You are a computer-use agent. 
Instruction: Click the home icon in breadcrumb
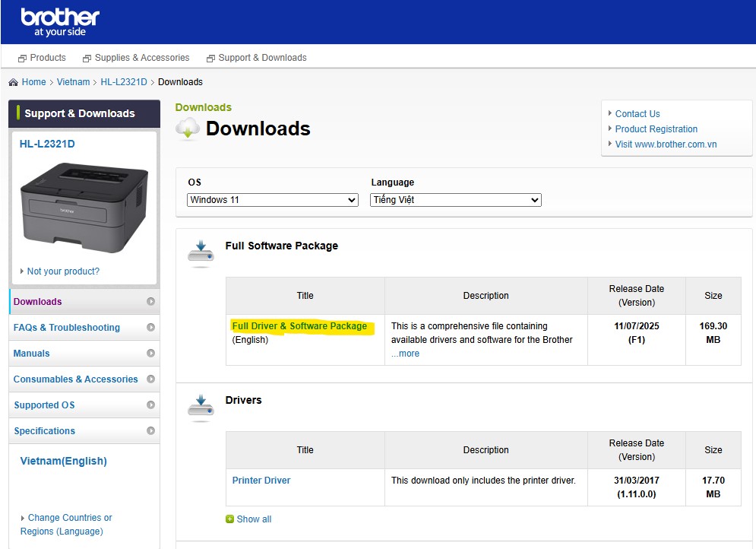[x=13, y=82]
